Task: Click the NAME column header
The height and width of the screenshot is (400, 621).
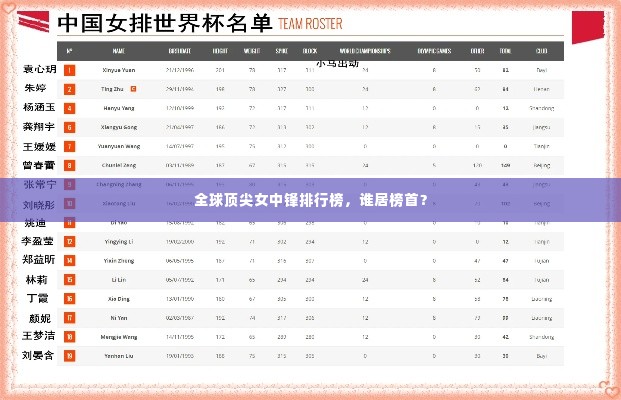Action: tap(119, 50)
